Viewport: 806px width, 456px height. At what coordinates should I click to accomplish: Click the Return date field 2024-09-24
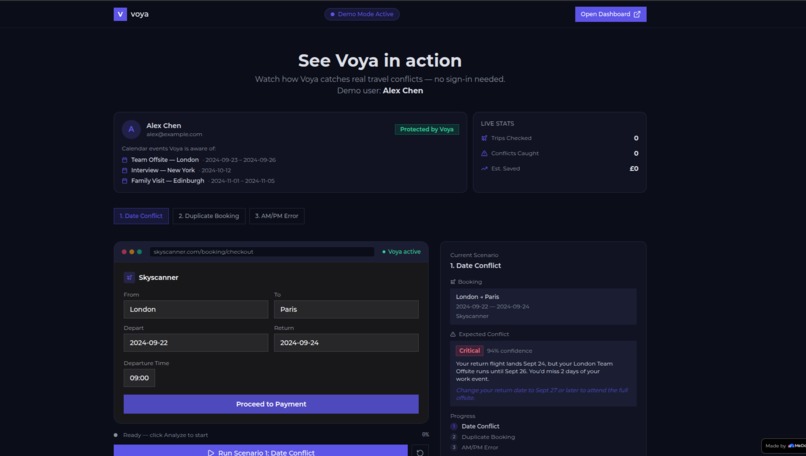click(346, 343)
